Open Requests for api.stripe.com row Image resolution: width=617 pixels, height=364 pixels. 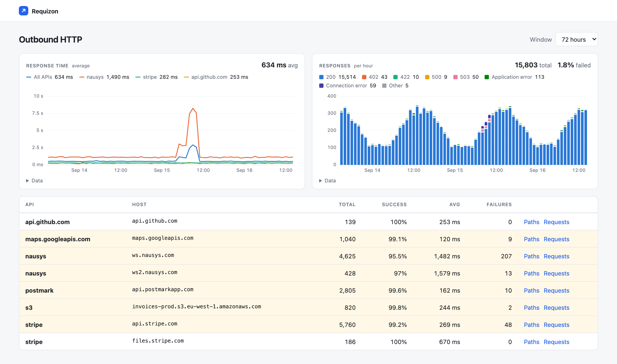click(556, 325)
